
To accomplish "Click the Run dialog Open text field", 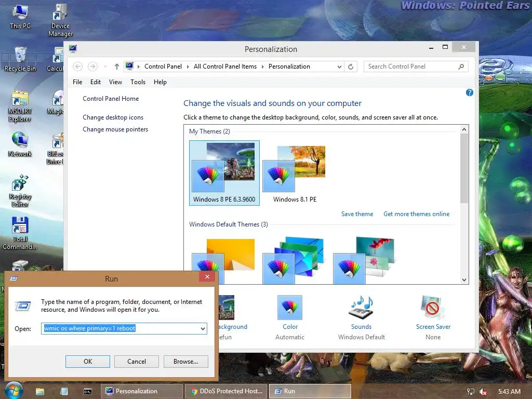I will click(x=121, y=328).
